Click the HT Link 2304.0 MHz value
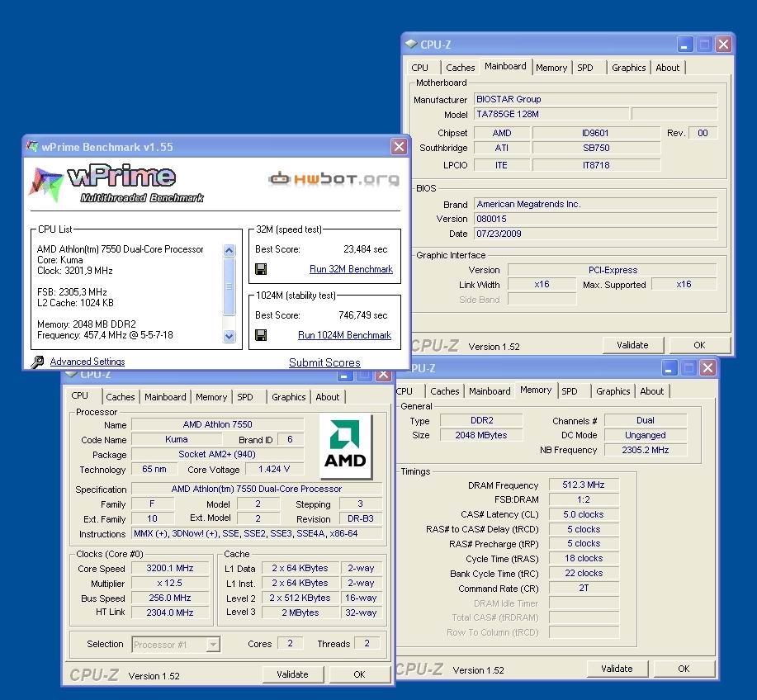This screenshot has width=757, height=700. click(170, 612)
